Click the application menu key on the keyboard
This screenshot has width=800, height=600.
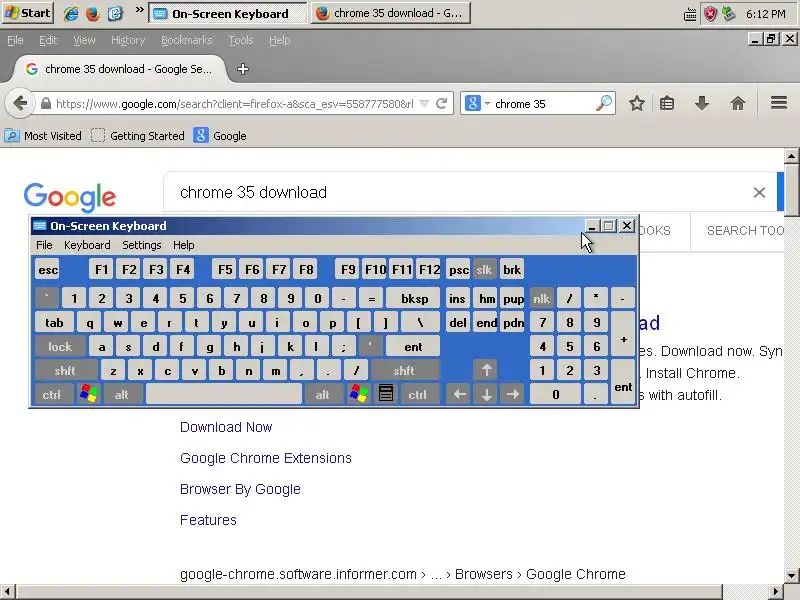click(x=386, y=394)
